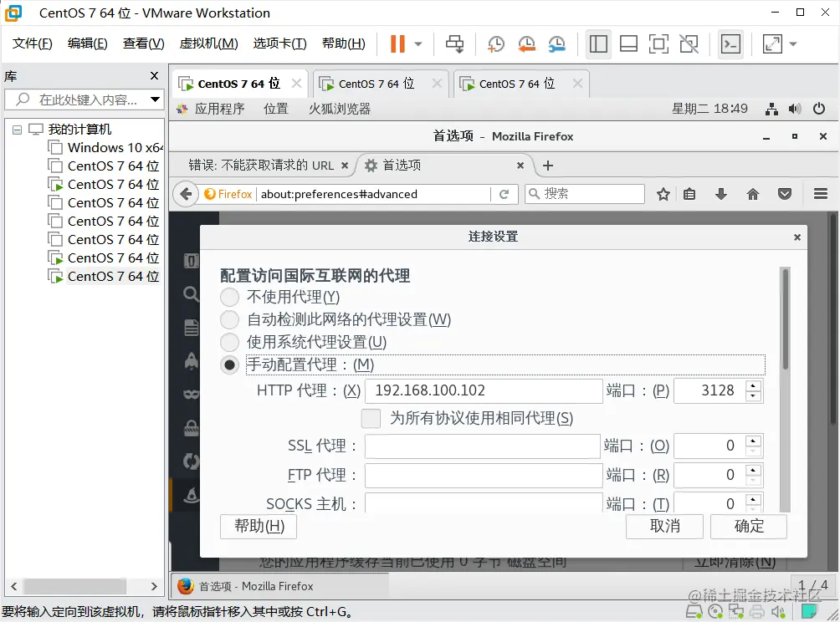The height and width of the screenshot is (622, 840).
Task: Select 使用系统代理设置(U) option
Action: (x=229, y=342)
